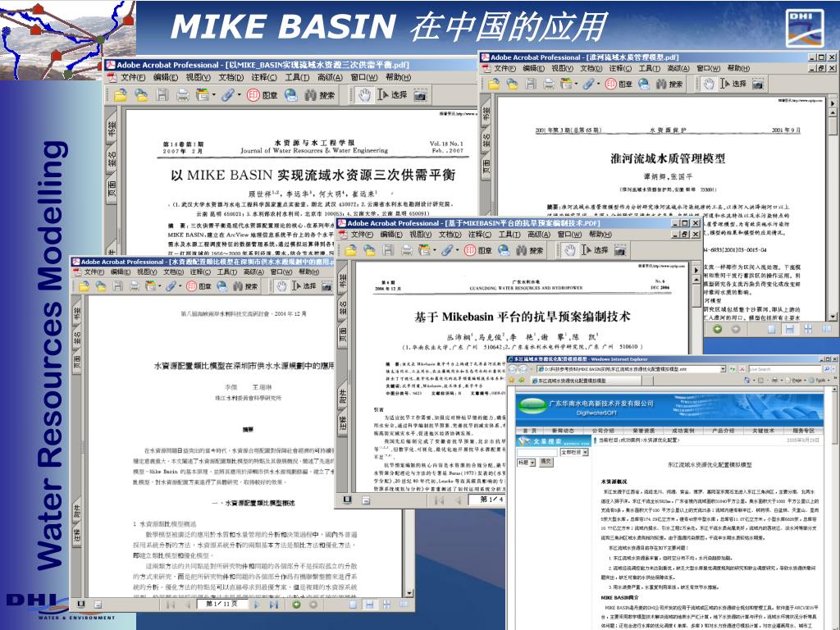This screenshot has width=840, height=630.
Task: Click Save icon in 淮河流域水质管理模型 window
Action: point(531,84)
